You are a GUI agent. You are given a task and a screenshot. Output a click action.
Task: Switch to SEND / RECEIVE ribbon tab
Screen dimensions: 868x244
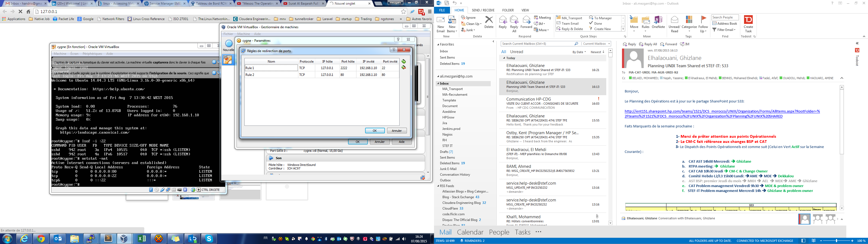[483, 10]
